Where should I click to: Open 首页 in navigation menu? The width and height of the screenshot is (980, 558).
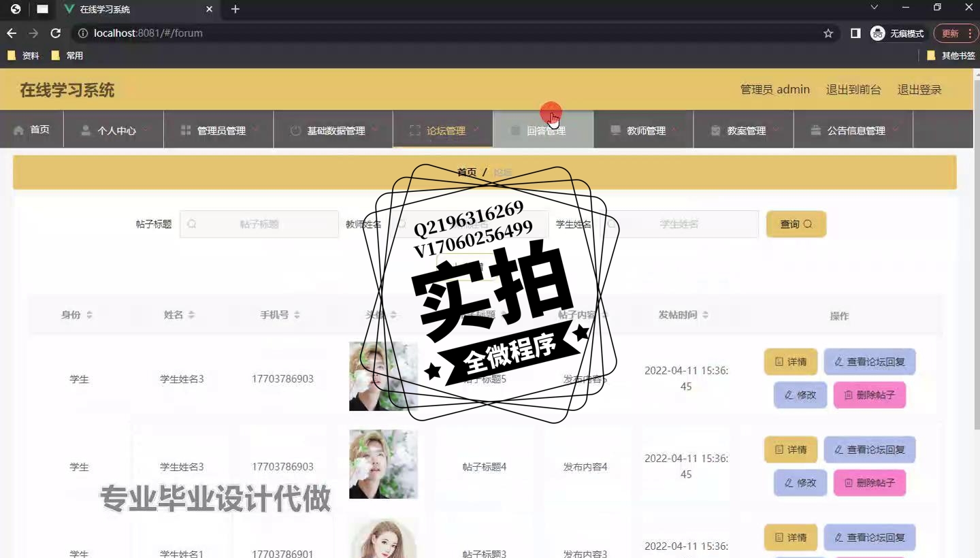pyautogui.click(x=32, y=129)
